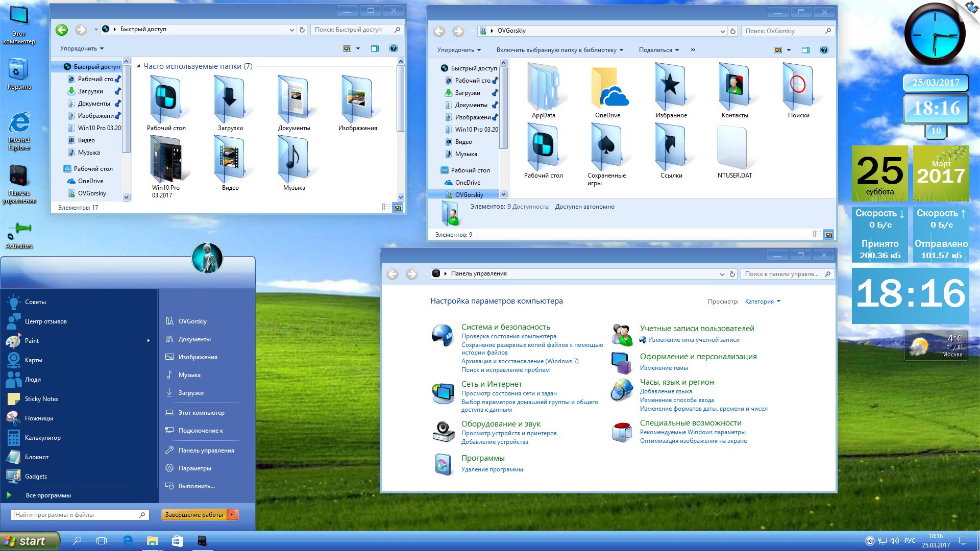The width and height of the screenshot is (980, 551).
Task: Open Win10 Pro 03.2017 folder icon
Action: (x=166, y=167)
